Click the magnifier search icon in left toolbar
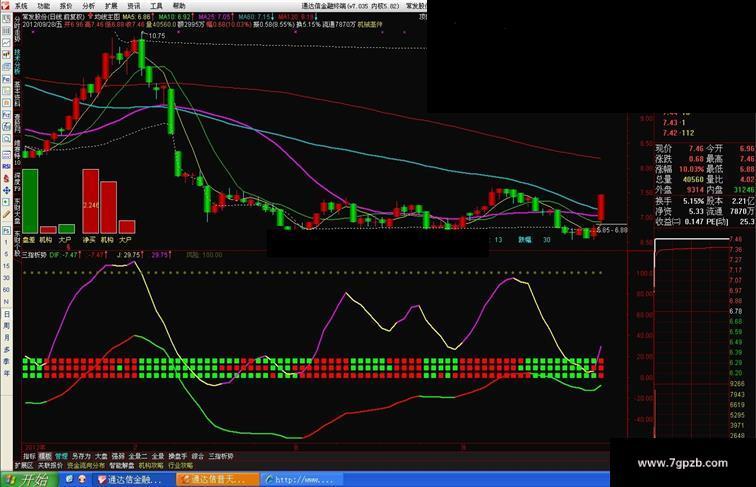Screen dimensions: 756x487 6,139
